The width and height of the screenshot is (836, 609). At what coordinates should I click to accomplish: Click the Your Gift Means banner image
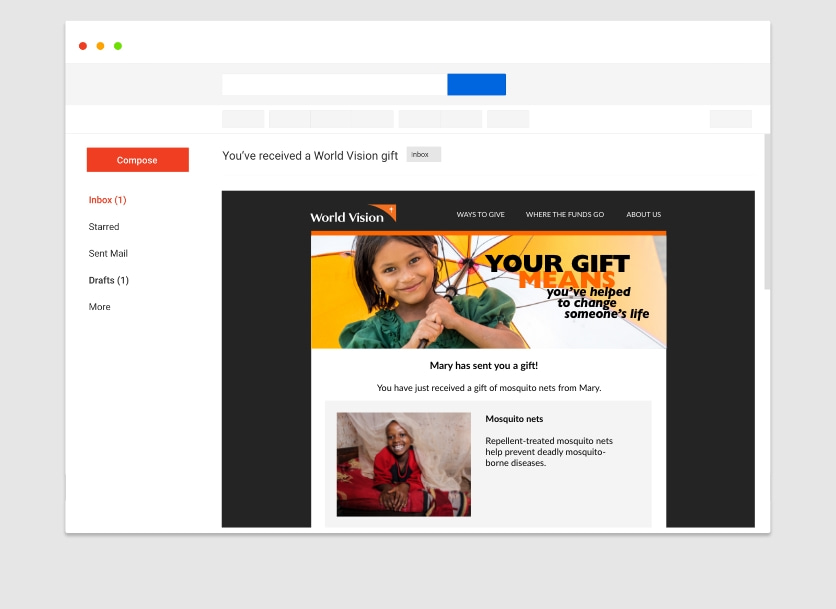[488, 292]
